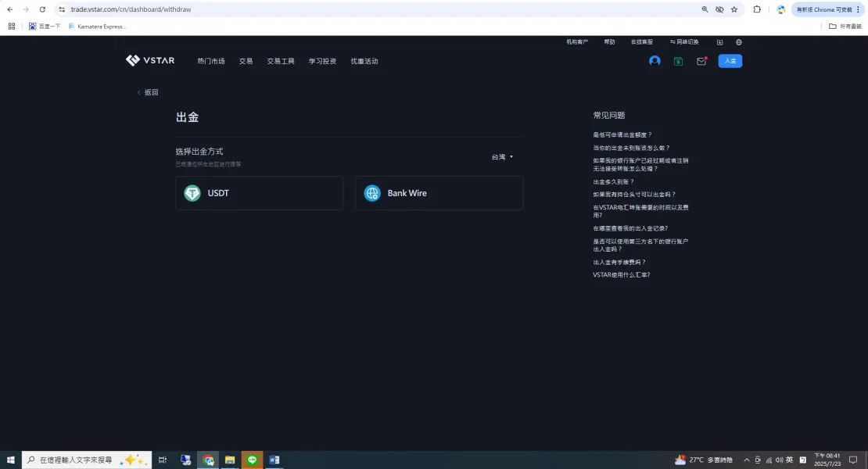The width and height of the screenshot is (868, 469).
Task: Click the app download icon in top bar
Action: tap(719, 42)
